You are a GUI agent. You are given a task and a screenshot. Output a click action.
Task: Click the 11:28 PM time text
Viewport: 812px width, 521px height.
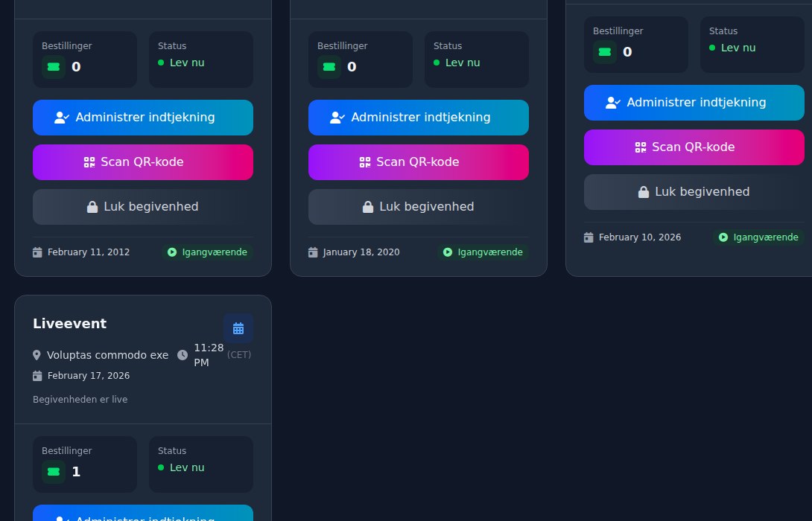pos(209,355)
